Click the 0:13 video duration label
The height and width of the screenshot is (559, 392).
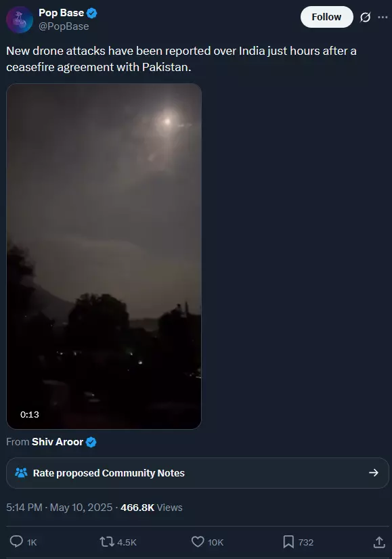pyautogui.click(x=30, y=415)
